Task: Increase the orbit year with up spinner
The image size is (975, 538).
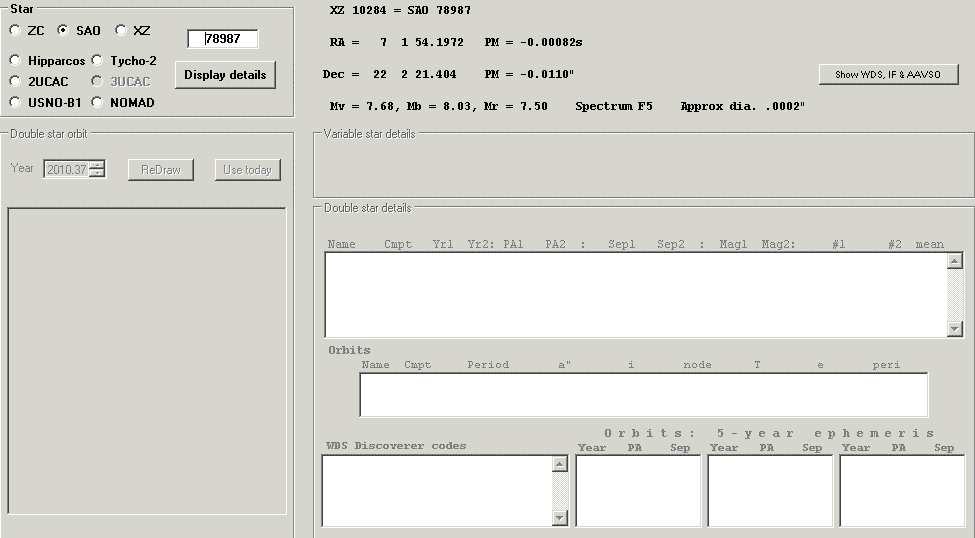Action: click(97, 165)
